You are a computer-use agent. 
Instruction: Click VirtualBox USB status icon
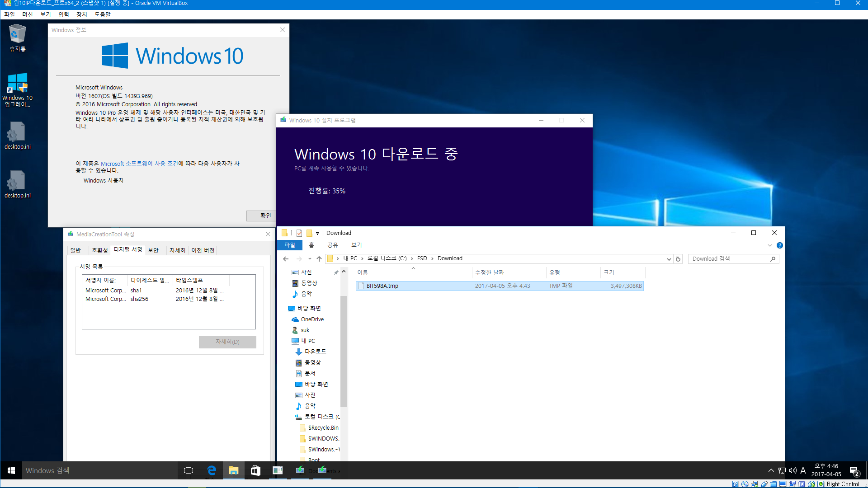(x=764, y=484)
